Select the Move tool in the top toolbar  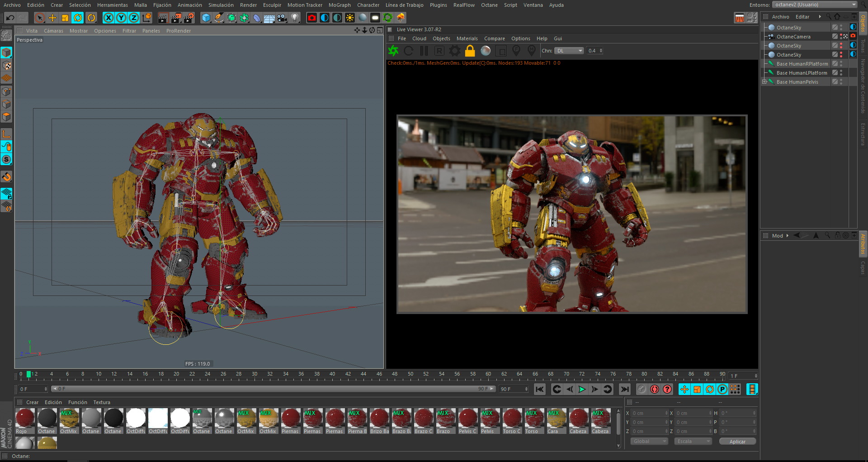(52, 18)
